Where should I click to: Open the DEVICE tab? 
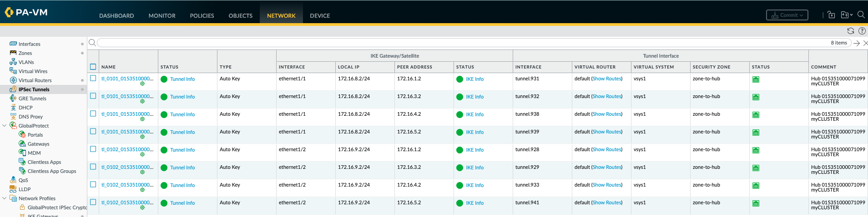320,15
